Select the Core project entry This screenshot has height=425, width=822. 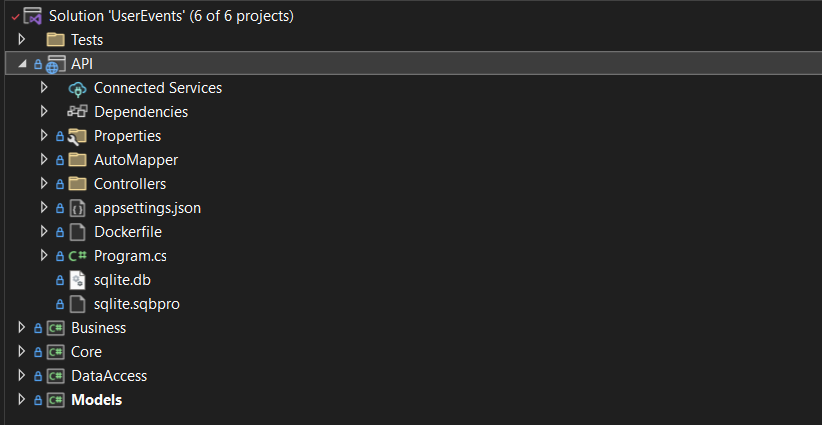pyautogui.click(x=86, y=352)
